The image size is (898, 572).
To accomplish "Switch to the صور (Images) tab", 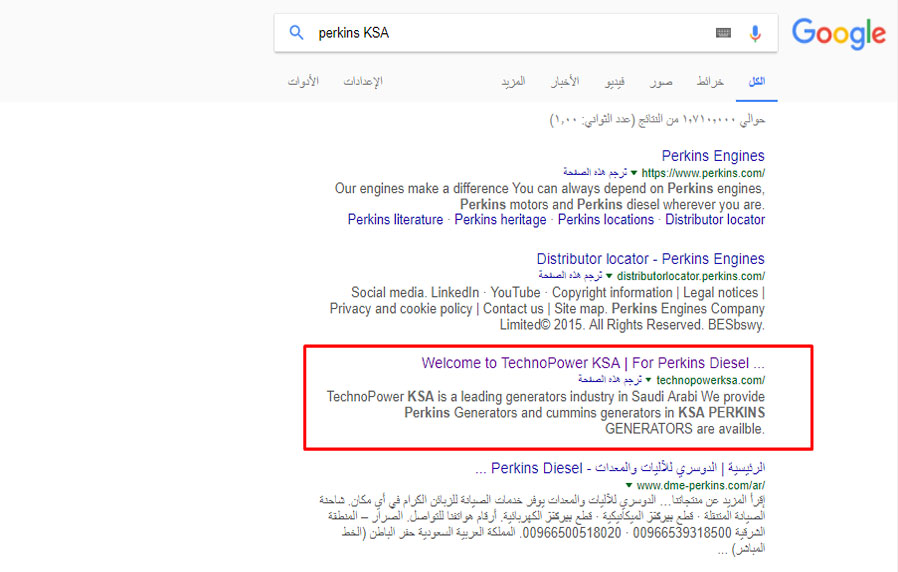I will pos(661,81).
